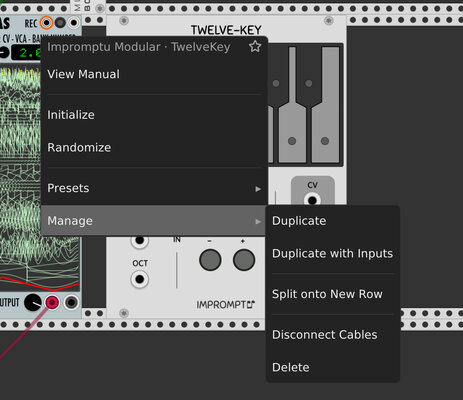Favorite the TwelveKey module with the star icon
463x400 pixels.
click(255, 46)
